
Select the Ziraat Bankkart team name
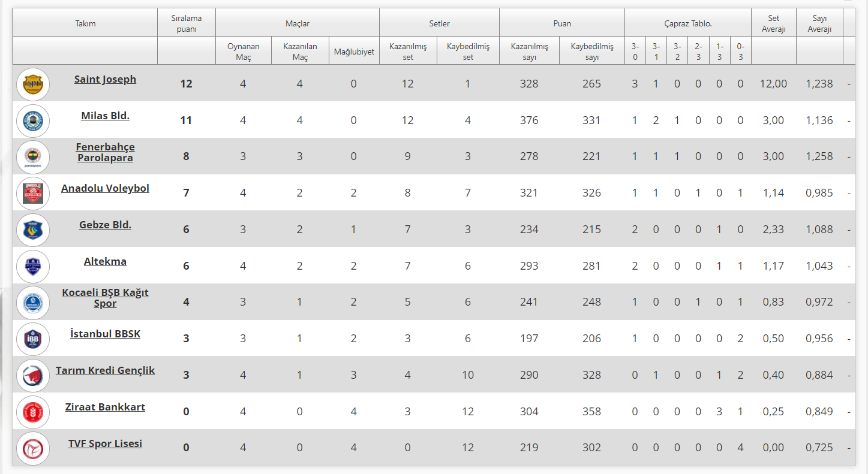(105, 407)
